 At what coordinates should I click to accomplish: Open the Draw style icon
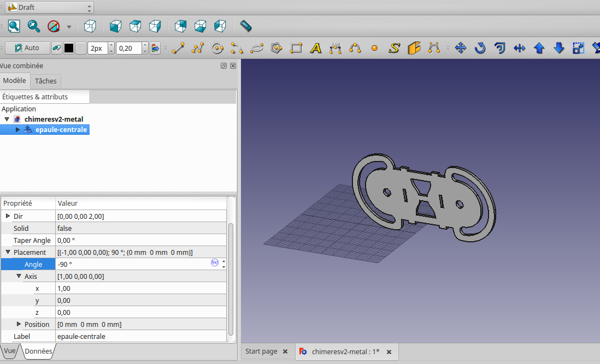54,26
